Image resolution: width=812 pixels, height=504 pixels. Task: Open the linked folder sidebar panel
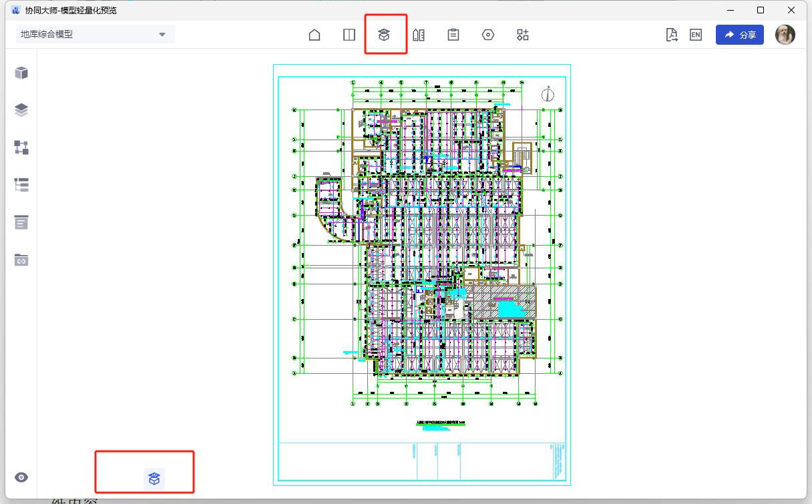21,260
